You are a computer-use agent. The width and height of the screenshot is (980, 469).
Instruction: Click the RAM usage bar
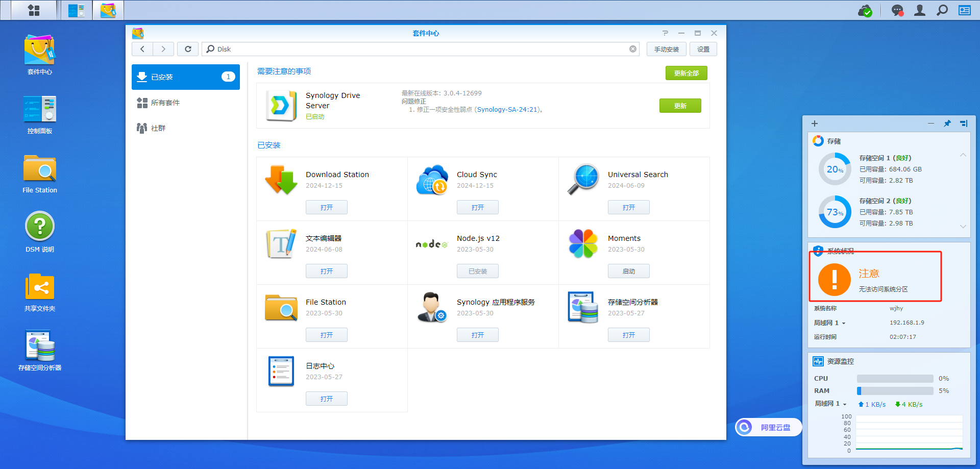point(895,391)
